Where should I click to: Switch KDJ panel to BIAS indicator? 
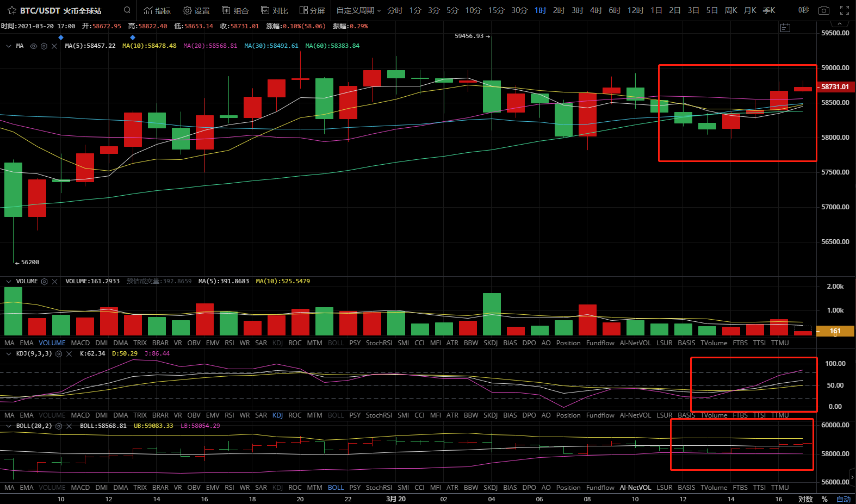click(510, 415)
